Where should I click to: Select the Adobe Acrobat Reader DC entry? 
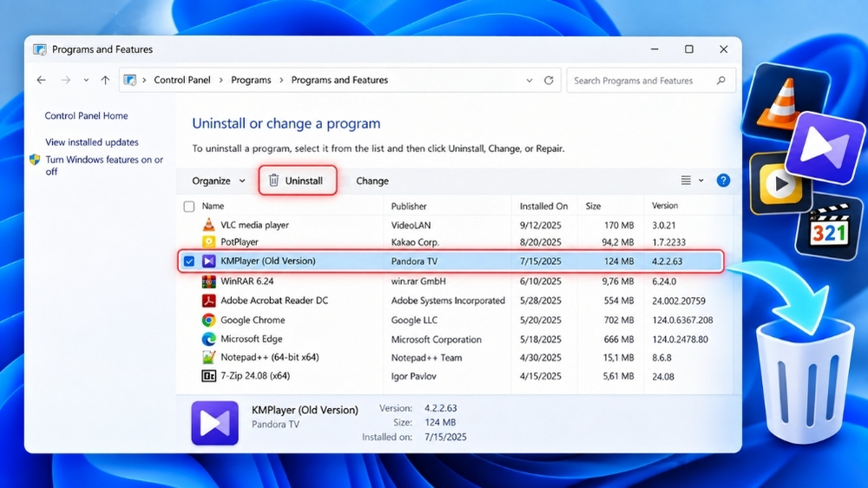point(455,300)
